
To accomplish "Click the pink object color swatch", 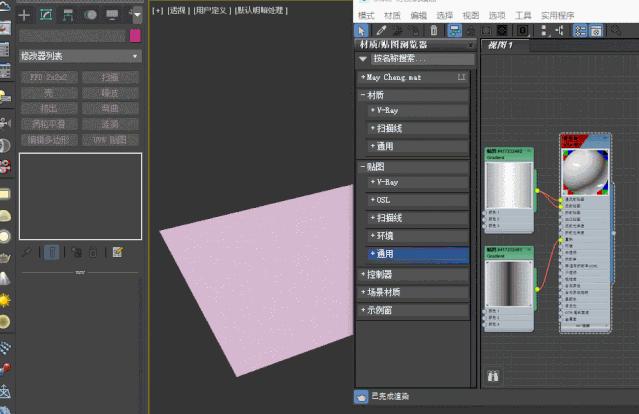I will click(135, 35).
